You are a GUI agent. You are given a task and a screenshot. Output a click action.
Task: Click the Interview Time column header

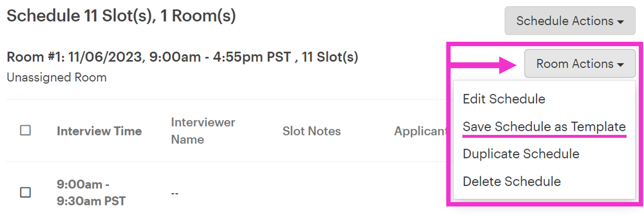tap(99, 131)
